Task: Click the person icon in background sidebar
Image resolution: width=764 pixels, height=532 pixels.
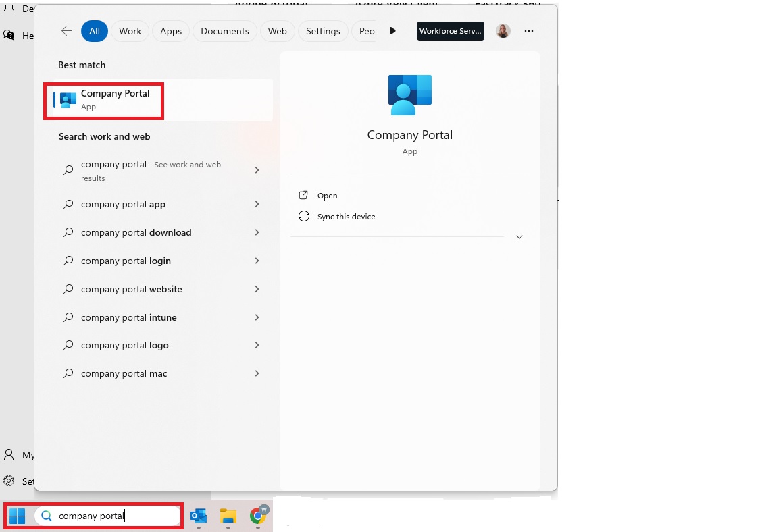Action: point(9,455)
